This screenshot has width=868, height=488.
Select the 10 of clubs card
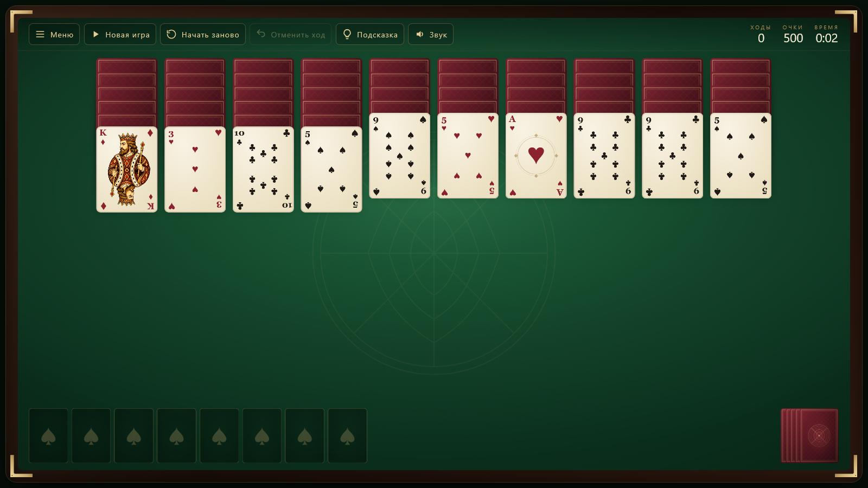pyautogui.click(x=264, y=170)
